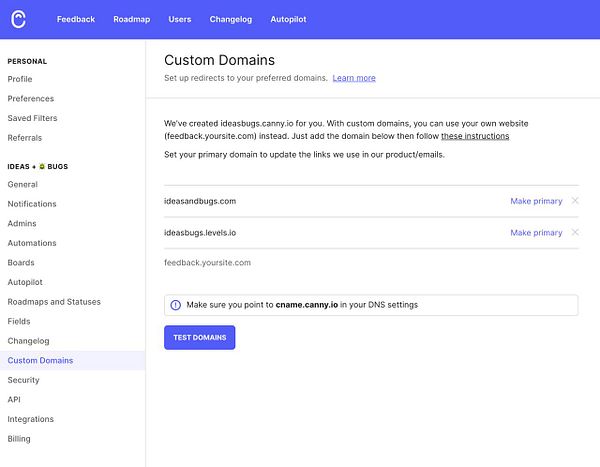Go to Roadmaps and Statuses settings
The width and height of the screenshot is (600, 467).
pyautogui.click(x=54, y=302)
